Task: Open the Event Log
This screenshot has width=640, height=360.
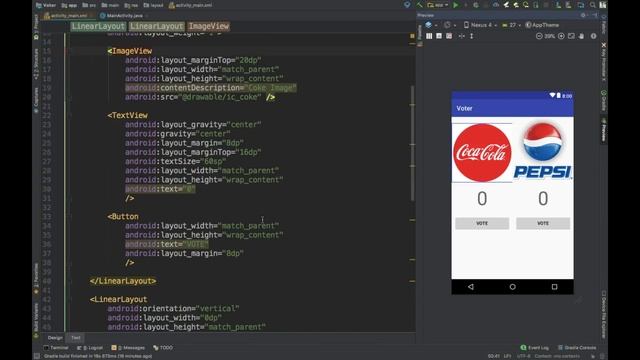Action: pos(535,348)
